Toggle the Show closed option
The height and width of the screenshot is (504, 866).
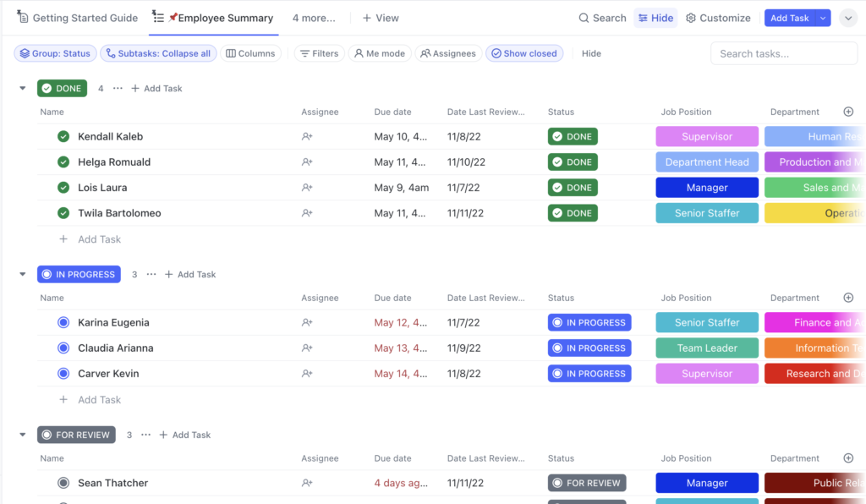point(523,53)
